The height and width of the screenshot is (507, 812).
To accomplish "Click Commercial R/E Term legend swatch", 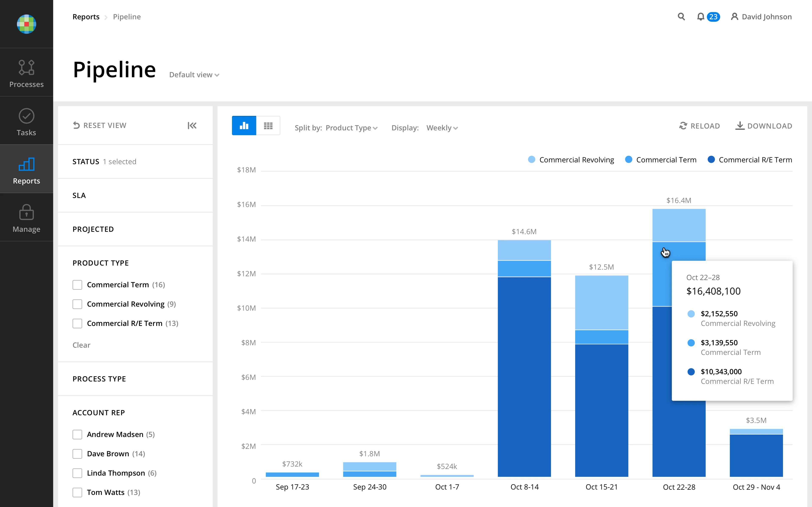I will pos(711,160).
